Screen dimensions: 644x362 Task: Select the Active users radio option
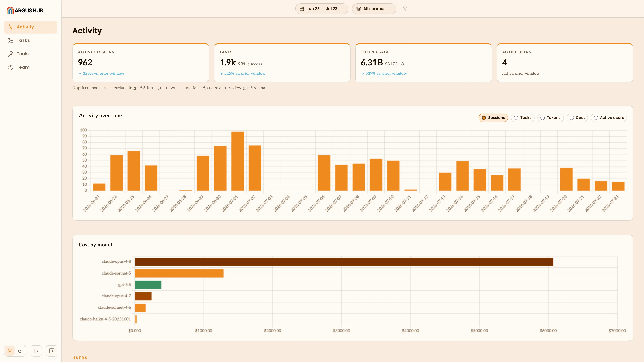608,118
